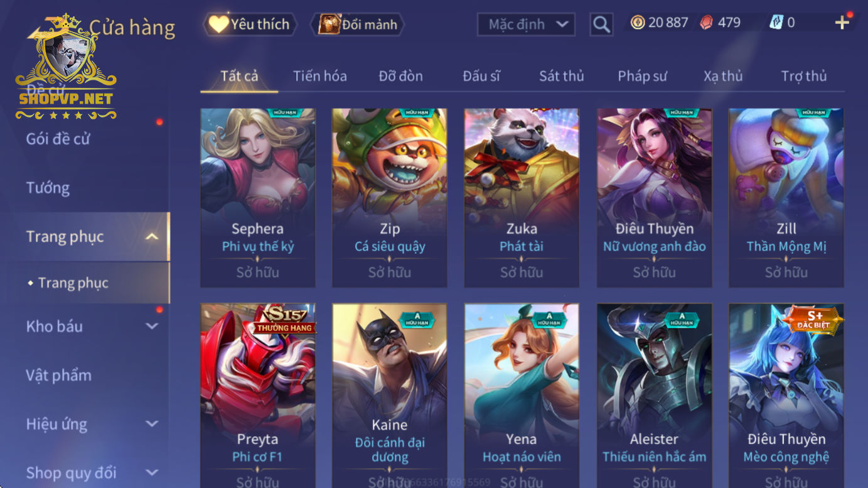Select the Tiến hóa tab
868x488 pixels.
coord(319,76)
